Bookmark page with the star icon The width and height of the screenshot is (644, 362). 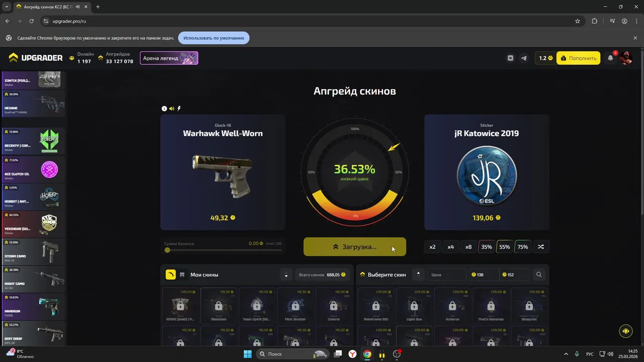(578, 21)
